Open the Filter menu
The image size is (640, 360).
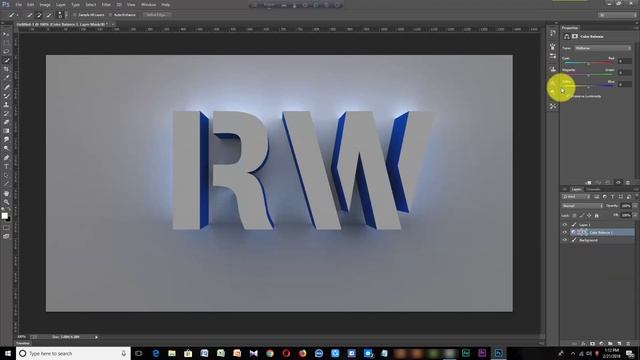[x=106, y=4]
